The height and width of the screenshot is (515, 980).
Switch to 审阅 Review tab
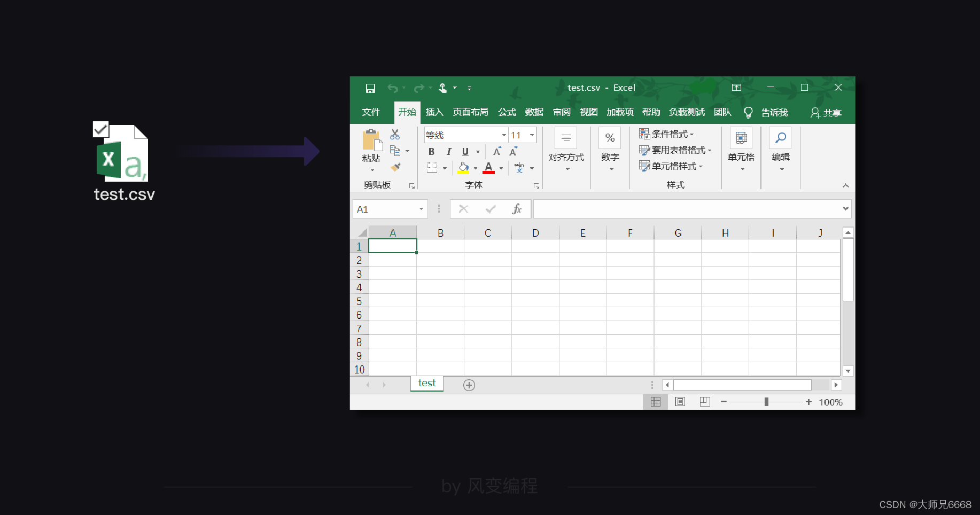[x=562, y=112]
